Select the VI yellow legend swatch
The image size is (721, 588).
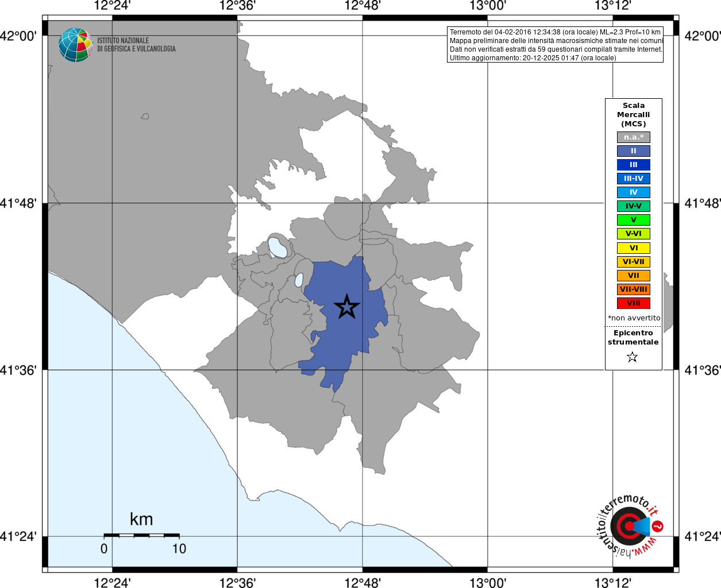pyautogui.click(x=634, y=248)
